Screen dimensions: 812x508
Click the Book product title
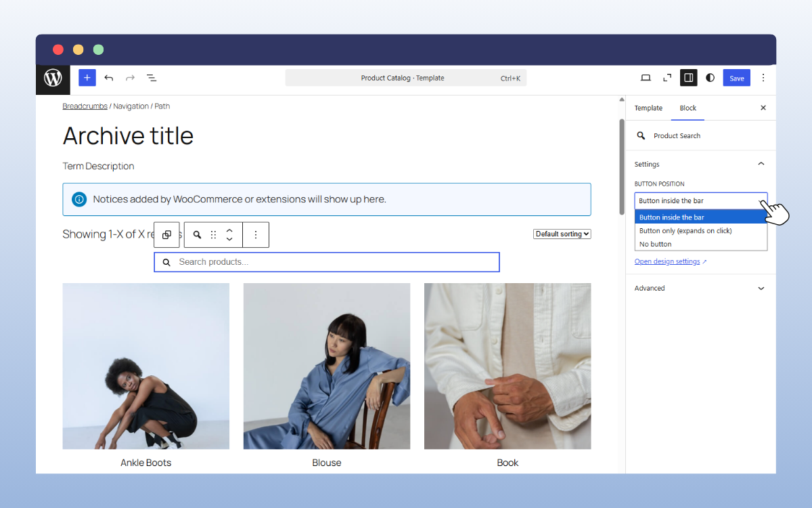[x=507, y=463]
